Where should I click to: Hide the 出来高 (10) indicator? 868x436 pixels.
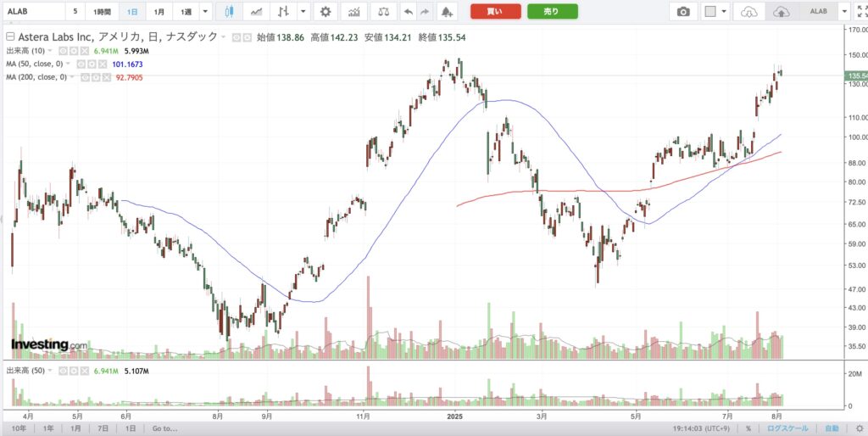point(61,51)
